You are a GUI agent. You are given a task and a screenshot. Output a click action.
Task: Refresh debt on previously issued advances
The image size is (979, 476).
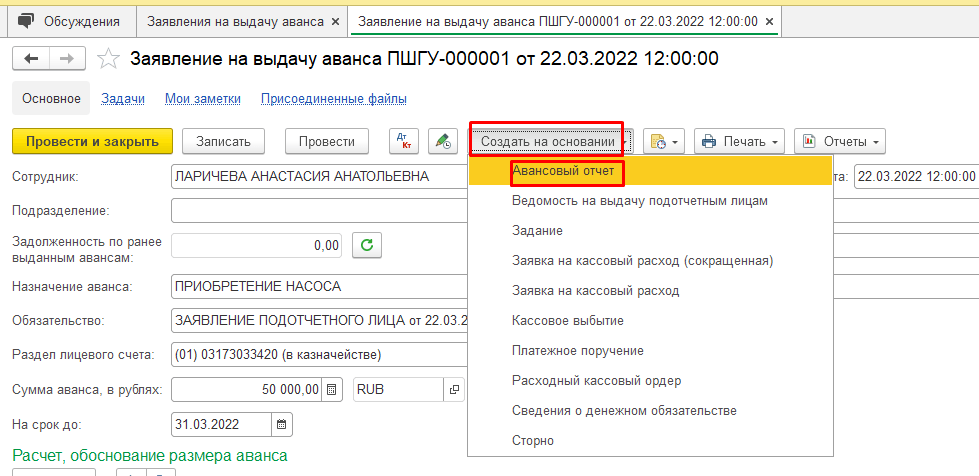coord(366,245)
